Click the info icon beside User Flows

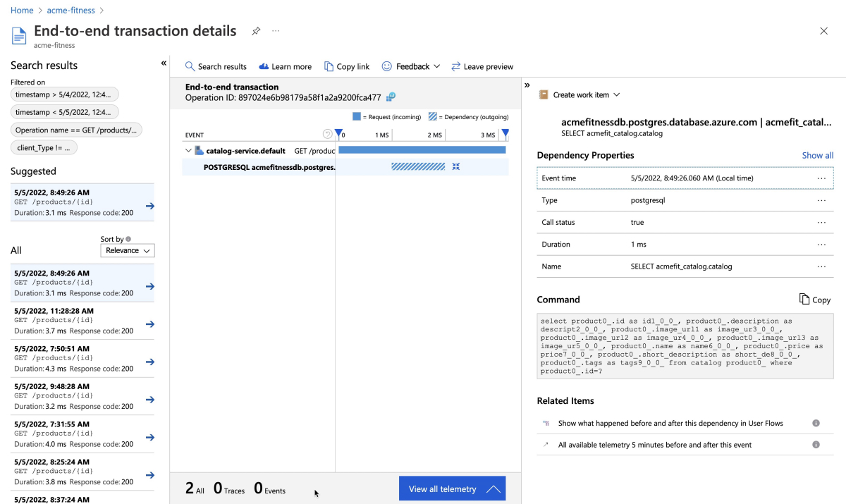click(x=816, y=423)
